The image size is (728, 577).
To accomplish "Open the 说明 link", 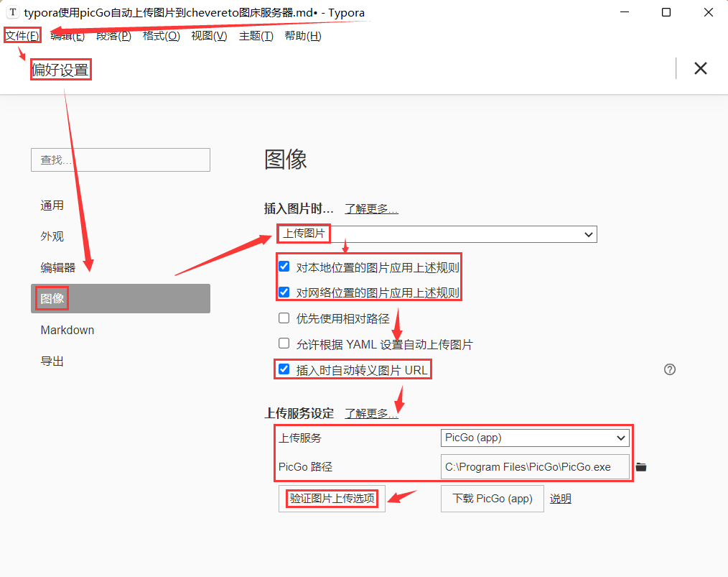I will coord(561,499).
